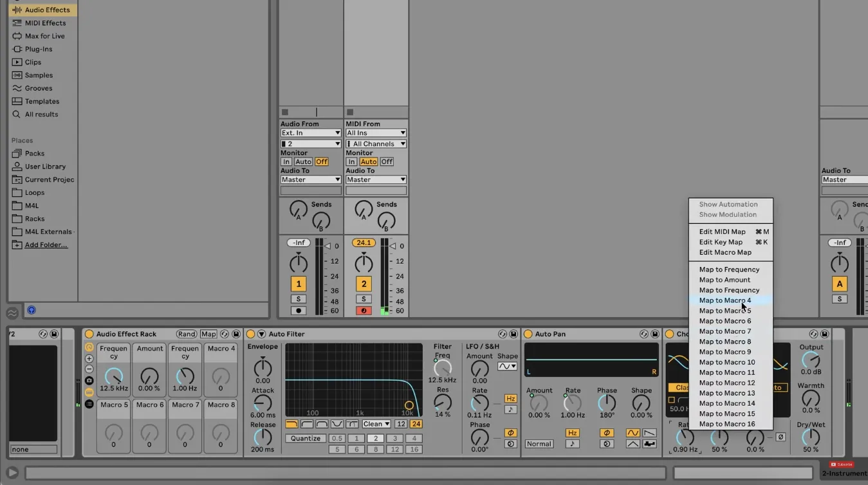Screen dimensions: 868x485
Task: Collapse Auto Filter with its triangle toggle
Action: [x=261, y=334]
